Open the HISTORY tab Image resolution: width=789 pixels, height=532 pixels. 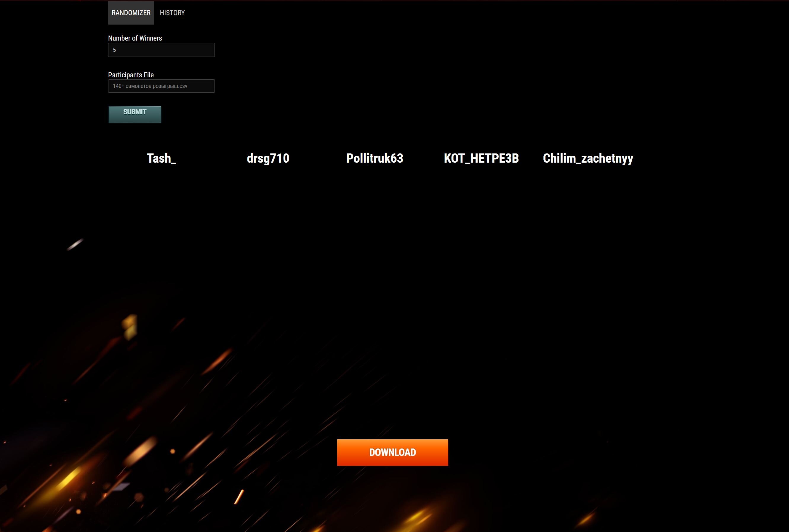pos(172,12)
